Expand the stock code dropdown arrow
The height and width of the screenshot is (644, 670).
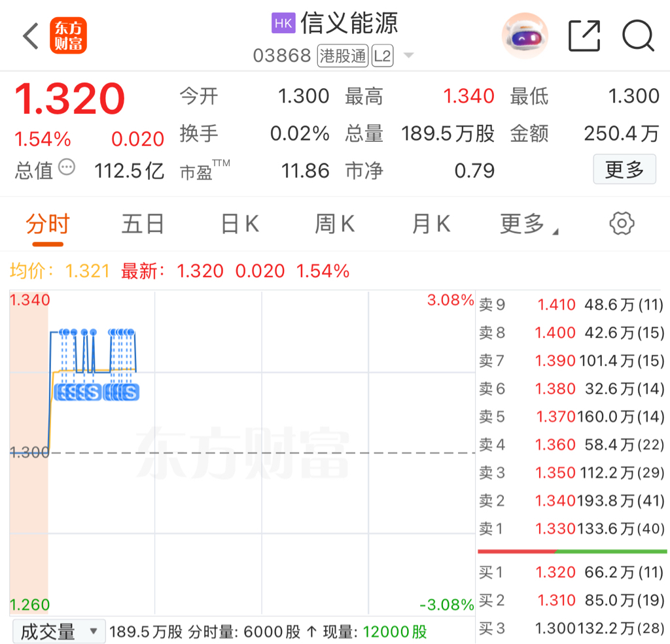point(408,56)
